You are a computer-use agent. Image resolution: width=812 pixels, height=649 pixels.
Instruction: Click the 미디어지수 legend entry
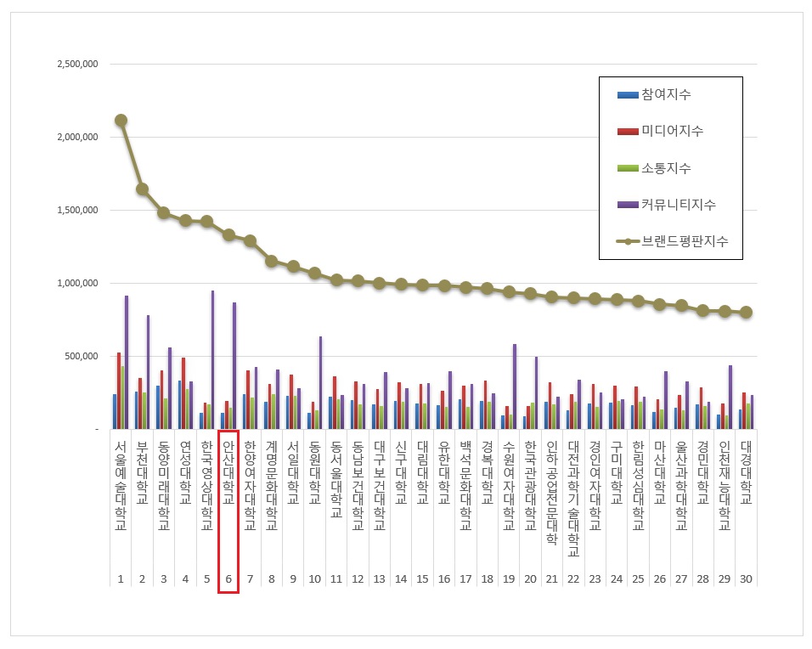click(660, 131)
